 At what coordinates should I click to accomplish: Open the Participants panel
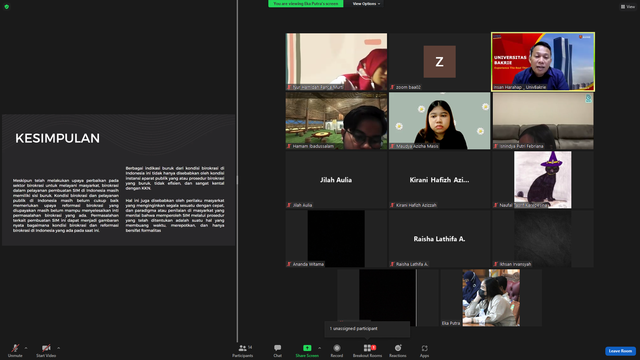[242, 350]
